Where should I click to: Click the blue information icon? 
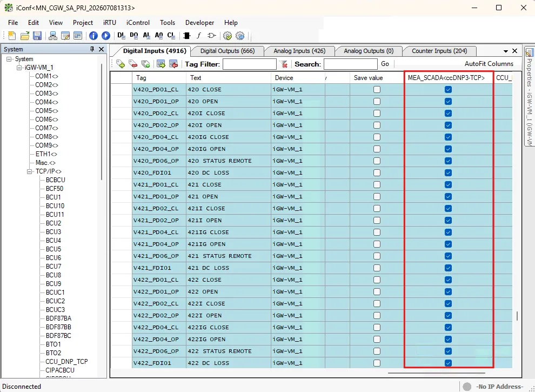point(93,36)
